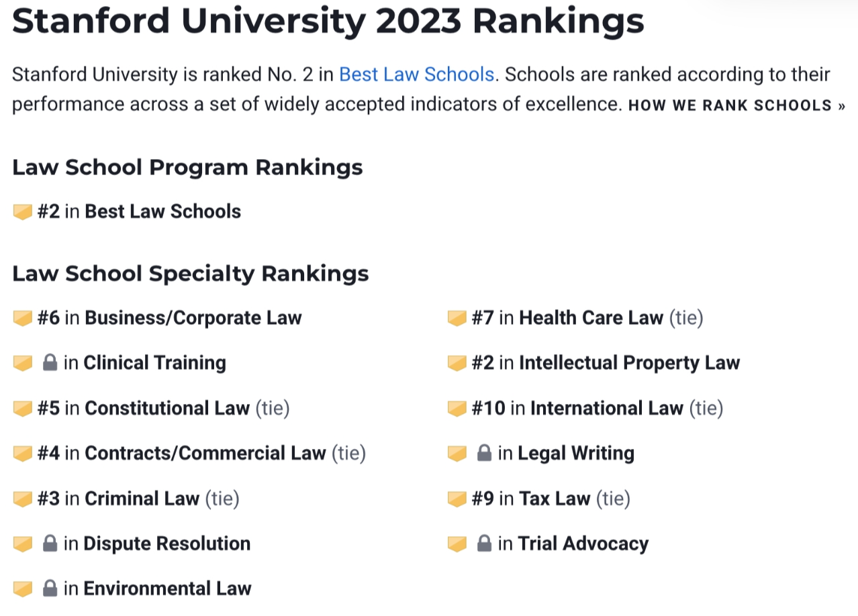Open the bold Best Law Schools ranking
858x616 pixels.
[162, 212]
